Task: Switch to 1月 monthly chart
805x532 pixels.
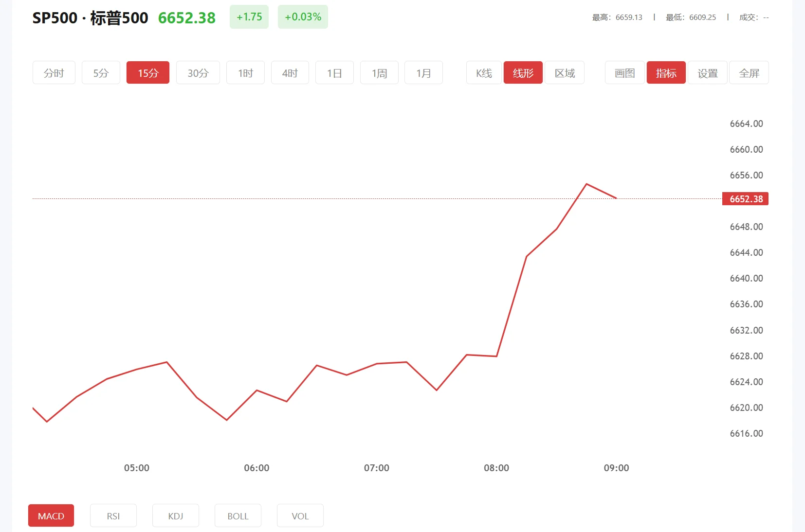Action: click(x=423, y=73)
